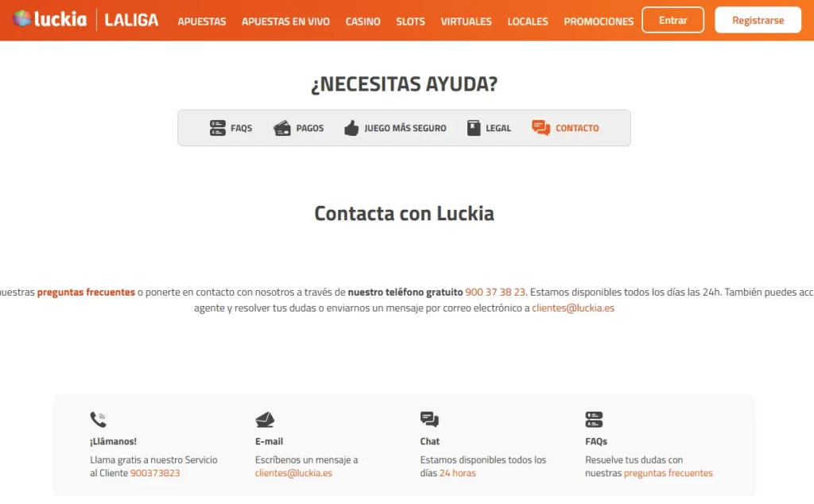Select the JUEGO MÁS SEGURO tab

(x=395, y=128)
